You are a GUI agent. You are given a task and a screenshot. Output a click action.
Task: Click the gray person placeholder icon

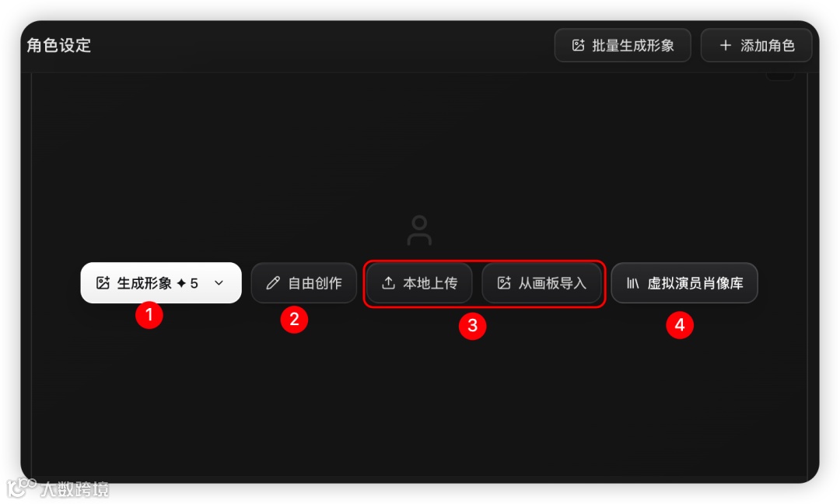[x=419, y=230]
